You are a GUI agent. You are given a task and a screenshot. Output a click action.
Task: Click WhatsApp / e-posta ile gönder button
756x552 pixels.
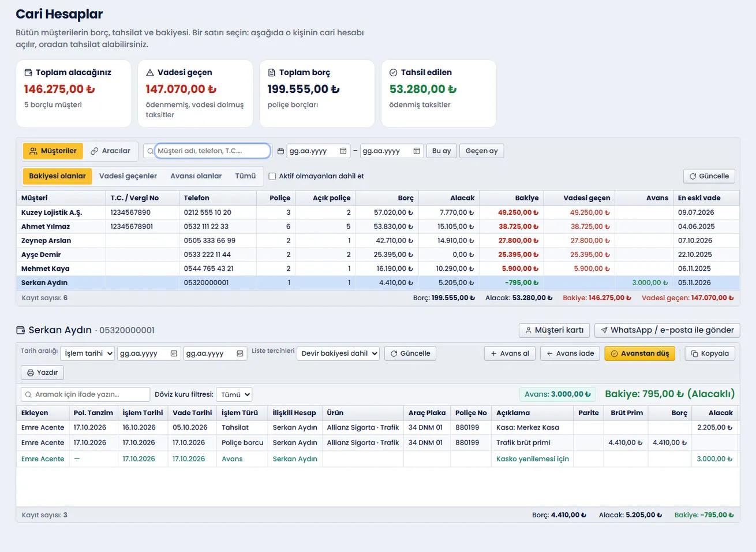[x=667, y=330]
